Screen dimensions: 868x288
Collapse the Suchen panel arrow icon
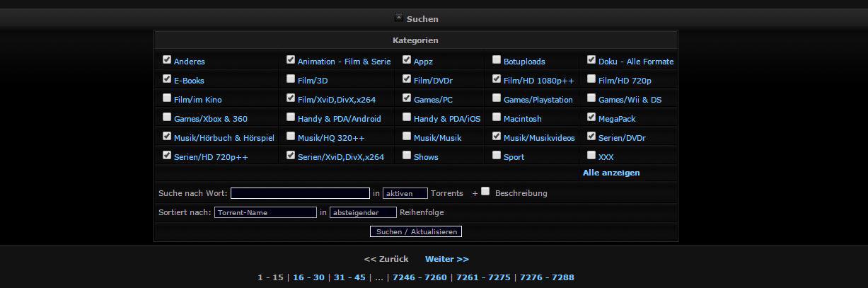click(x=399, y=18)
